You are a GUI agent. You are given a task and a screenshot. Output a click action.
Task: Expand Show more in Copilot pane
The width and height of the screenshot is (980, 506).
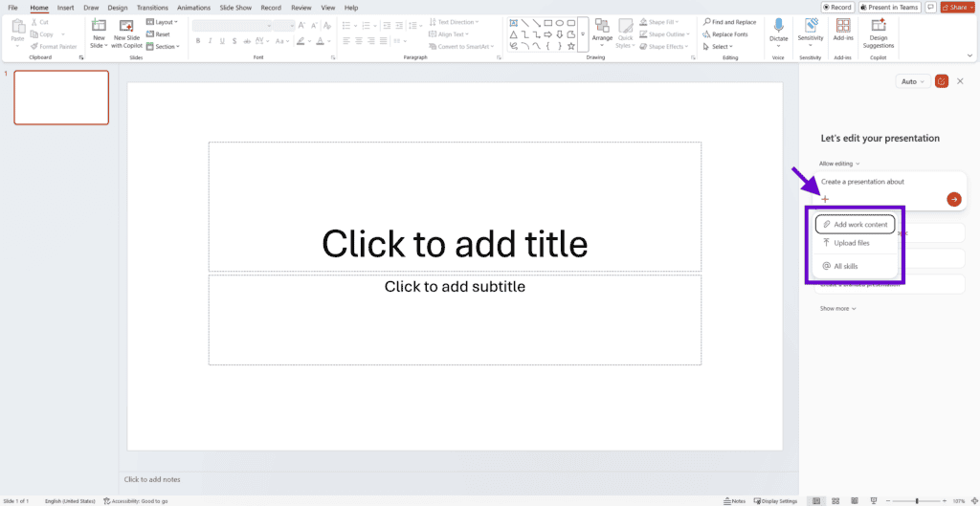pyautogui.click(x=838, y=309)
